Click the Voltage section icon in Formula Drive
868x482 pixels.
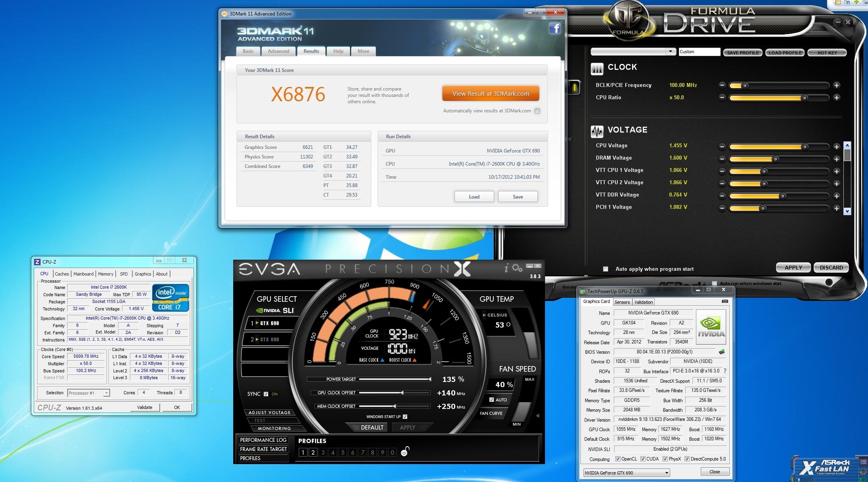pos(597,131)
